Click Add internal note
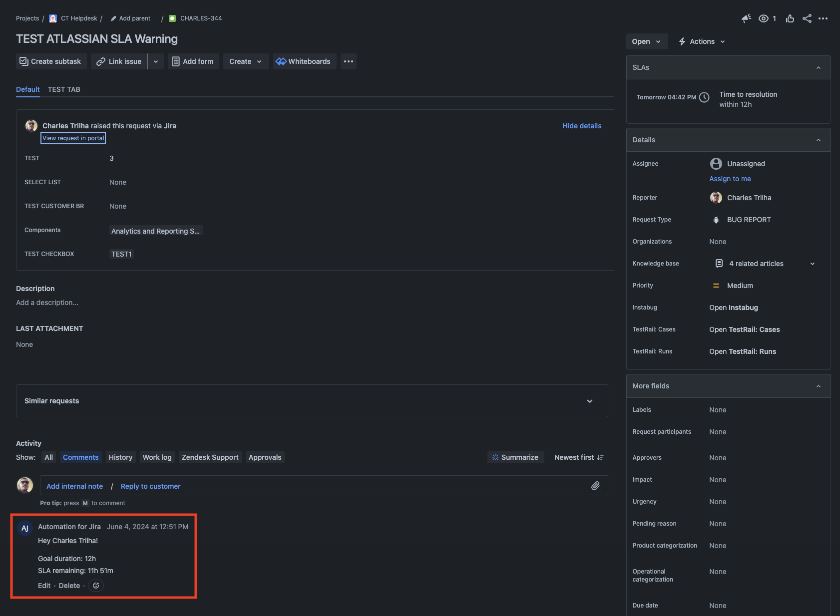840x616 pixels. [74, 486]
